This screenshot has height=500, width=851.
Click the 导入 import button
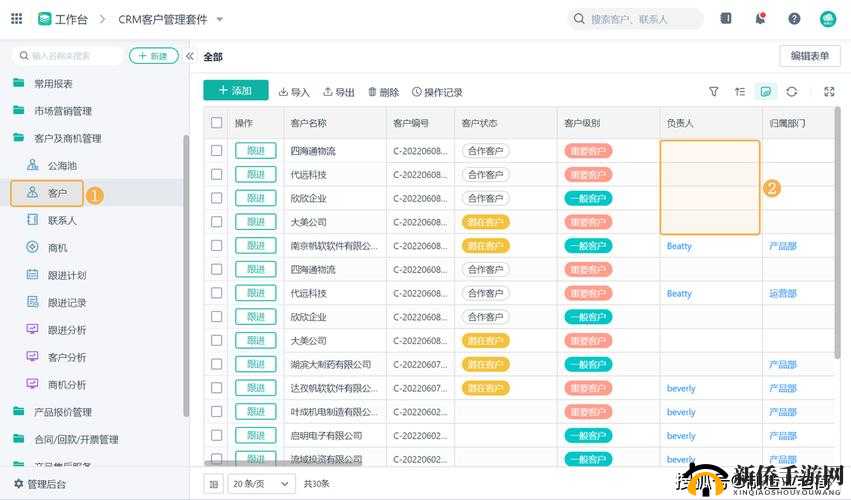pyautogui.click(x=294, y=92)
